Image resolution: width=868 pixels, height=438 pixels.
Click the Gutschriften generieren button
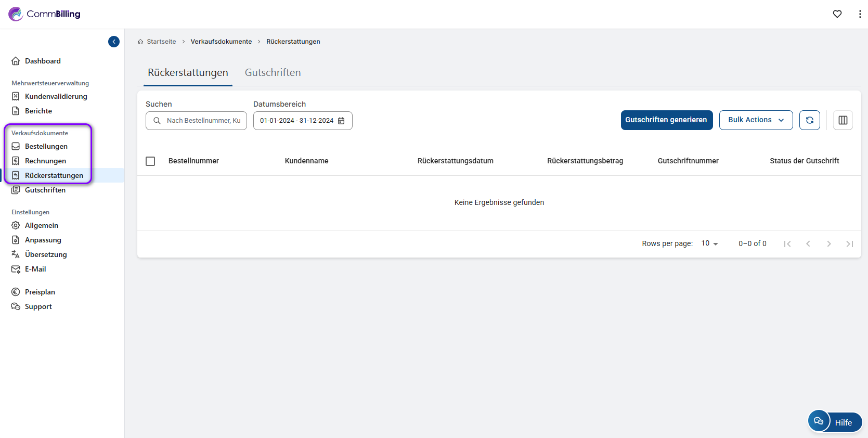click(x=666, y=120)
